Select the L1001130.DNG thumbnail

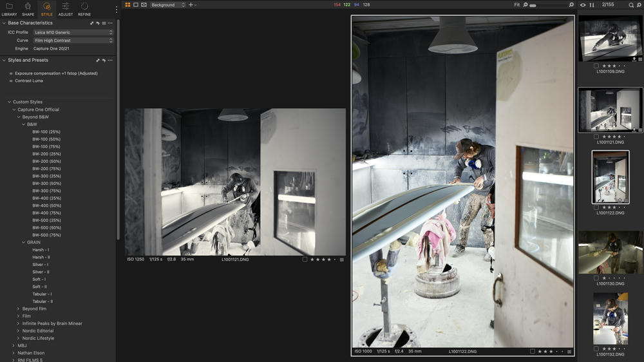pyautogui.click(x=610, y=252)
